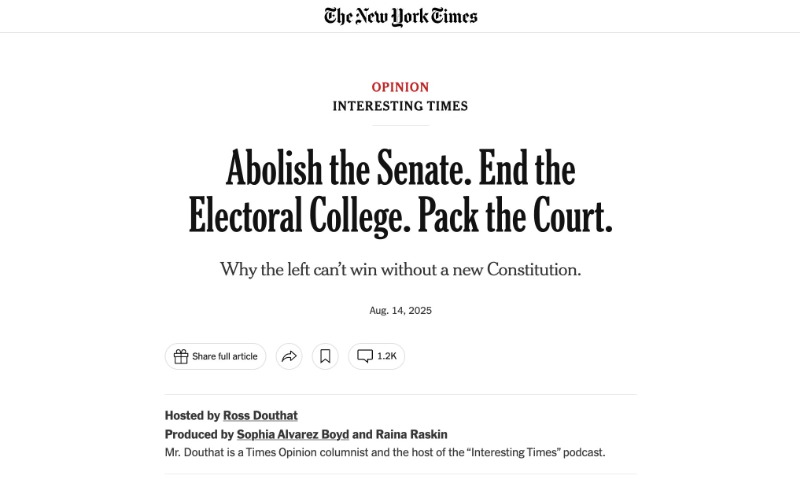This screenshot has width=800, height=489.
Task: Click the gift icon for sharing
Action: [181, 357]
